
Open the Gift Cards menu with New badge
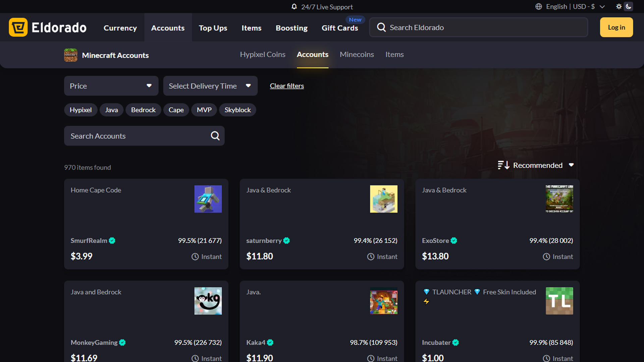[340, 28]
